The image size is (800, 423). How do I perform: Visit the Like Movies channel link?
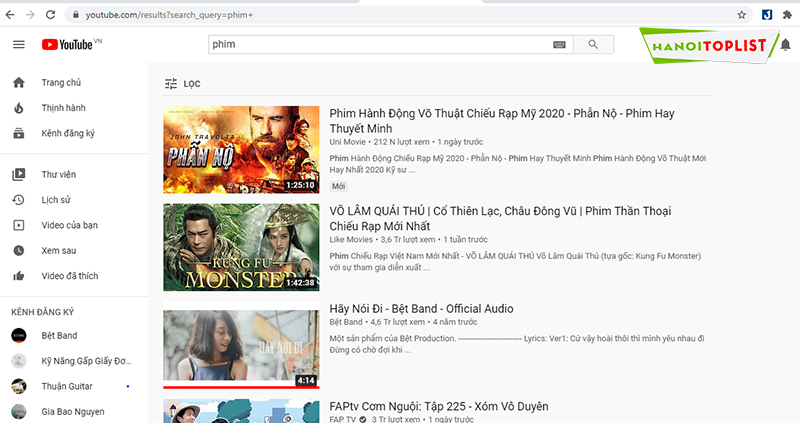351,239
